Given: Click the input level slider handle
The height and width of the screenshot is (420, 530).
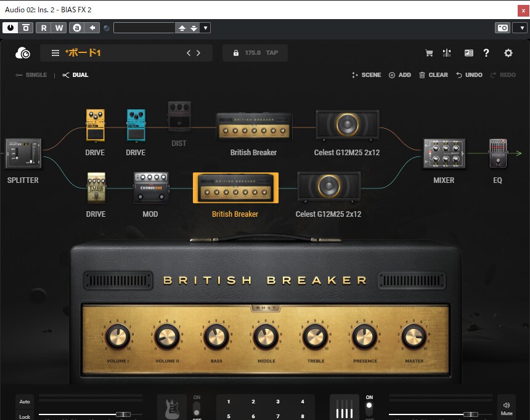Looking at the screenshot, I should coord(123,414).
